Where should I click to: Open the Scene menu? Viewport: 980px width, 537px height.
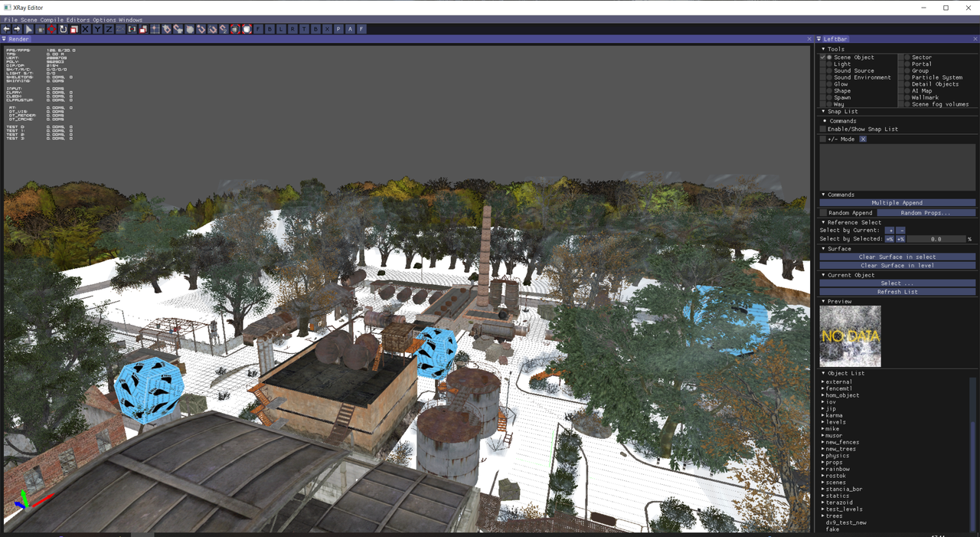tap(29, 20)
